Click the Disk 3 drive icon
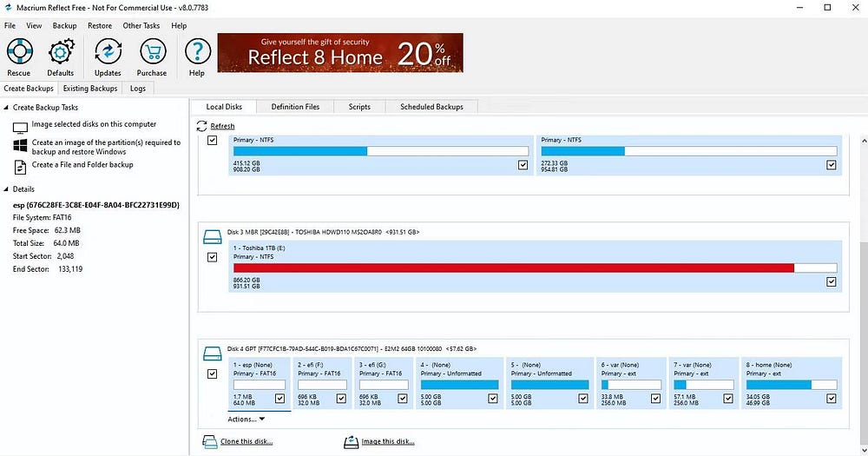This screenshot has width=868, height=456. pos(212,237)
